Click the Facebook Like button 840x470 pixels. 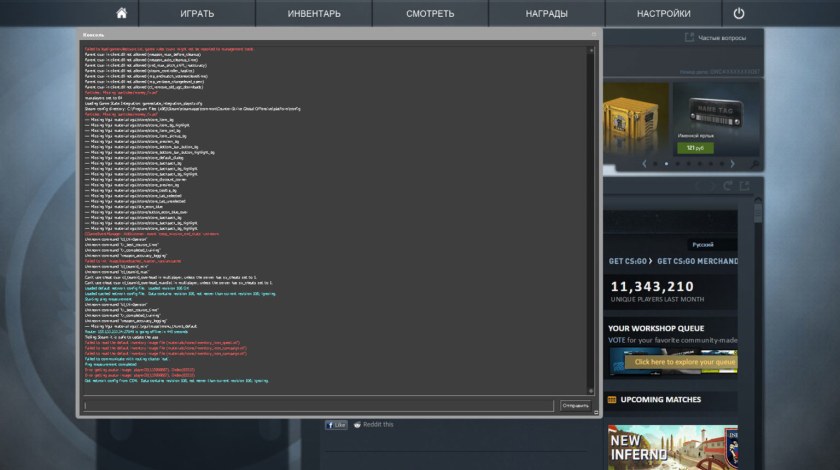click(335, 425)
